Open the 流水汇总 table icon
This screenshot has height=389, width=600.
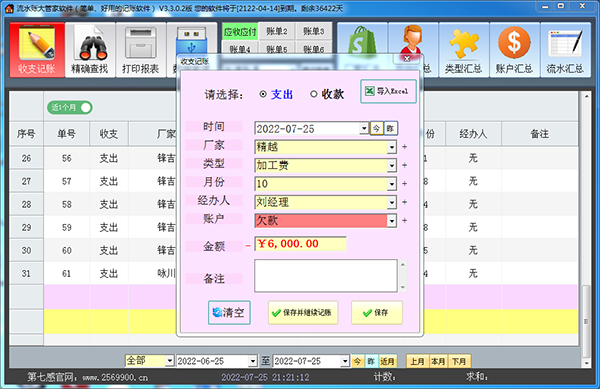click(565, 50)
